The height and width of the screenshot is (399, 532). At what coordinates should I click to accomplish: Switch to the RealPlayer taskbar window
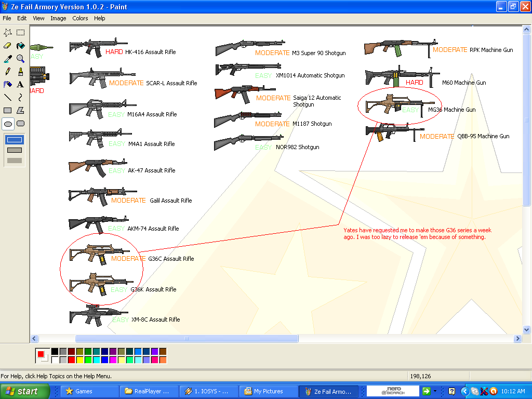[149, 391]
